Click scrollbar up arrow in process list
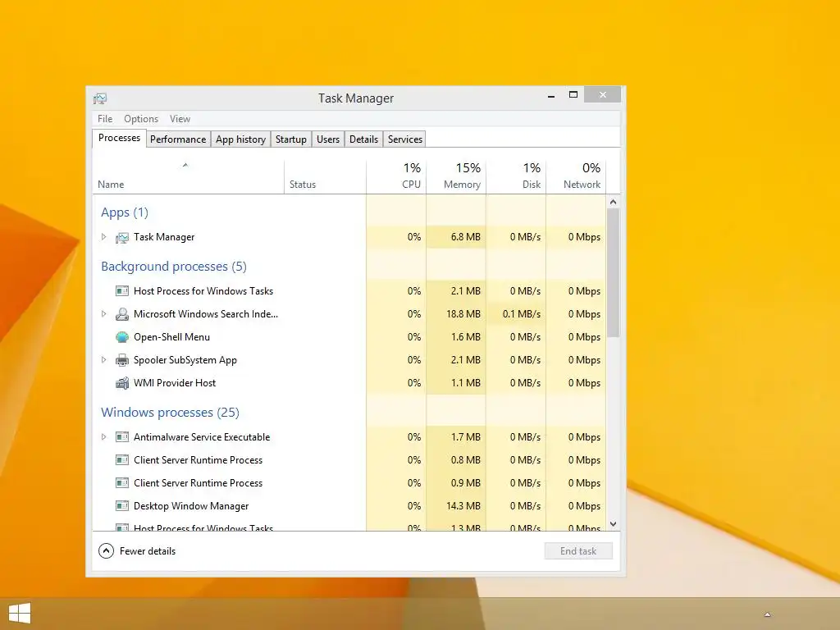 pyautogui.click(x=614, y=202)
